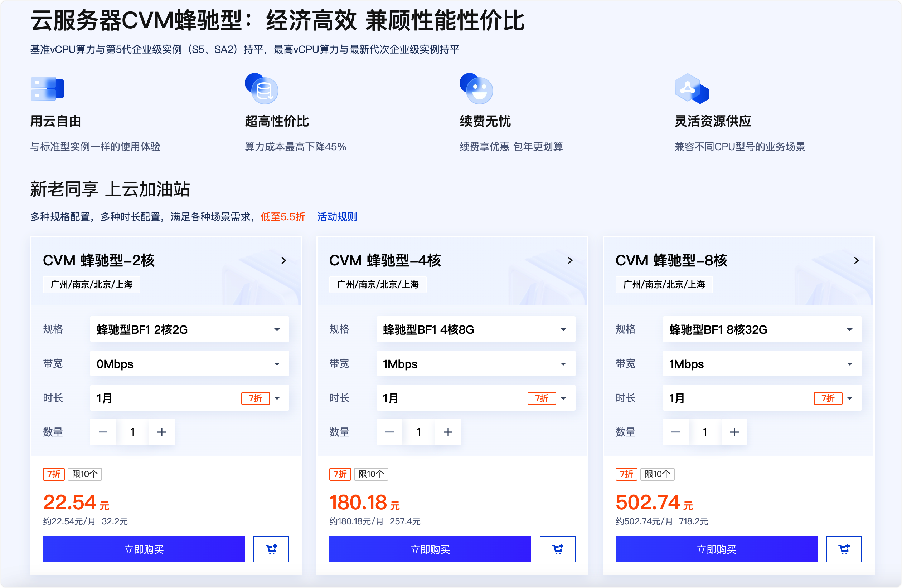This screenshot has height=588, width=902.
Task: Click the 续费享优惠 包年更划算 text
Action: click(x=511, y=147)
